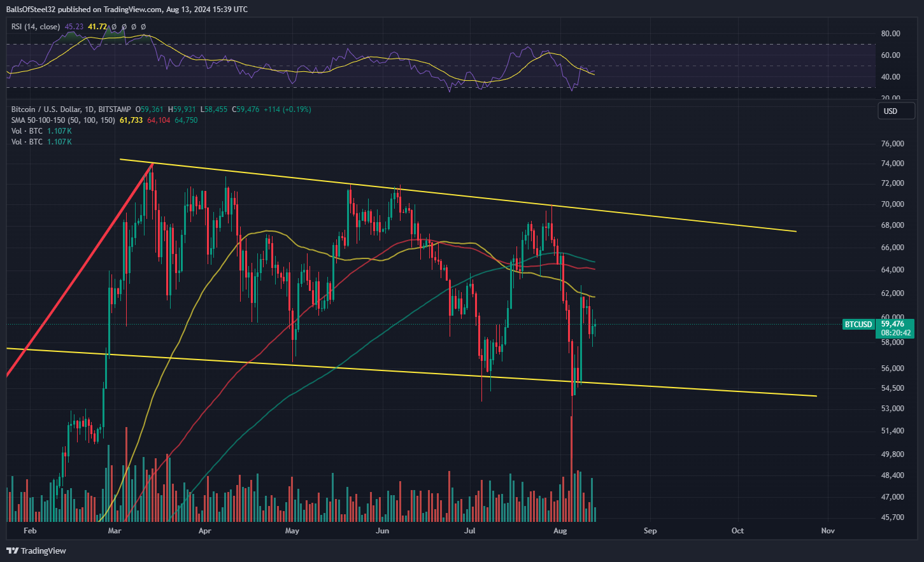
Task: Click the SMA 50 value 61,733
Action: pos(131,120)
